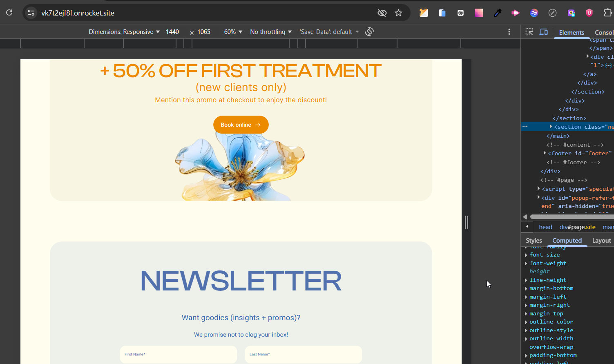Image resolution: width=614 pixels, height=364 pixels.
Task: Expand the padding-bottom computed property
Action: [526, 355]
